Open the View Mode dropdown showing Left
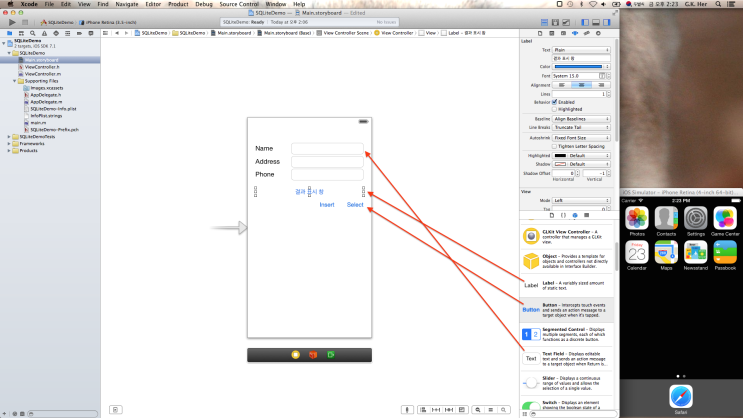This screenshot has width=743, height=418. click(581, 200)
